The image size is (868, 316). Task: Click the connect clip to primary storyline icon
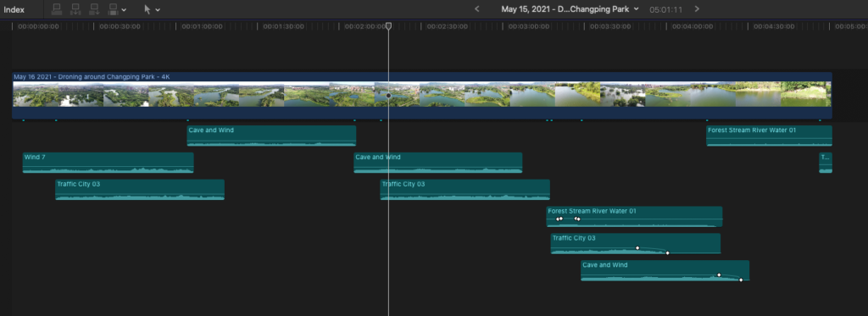(57, 8)
